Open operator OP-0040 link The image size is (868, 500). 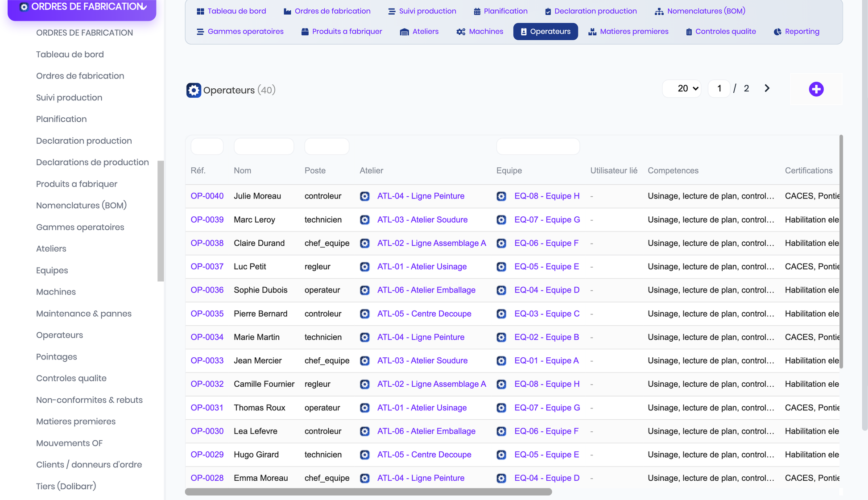point(207,196)
